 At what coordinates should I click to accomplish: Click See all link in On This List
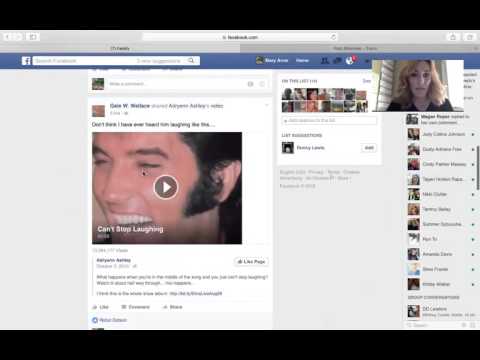367,81
